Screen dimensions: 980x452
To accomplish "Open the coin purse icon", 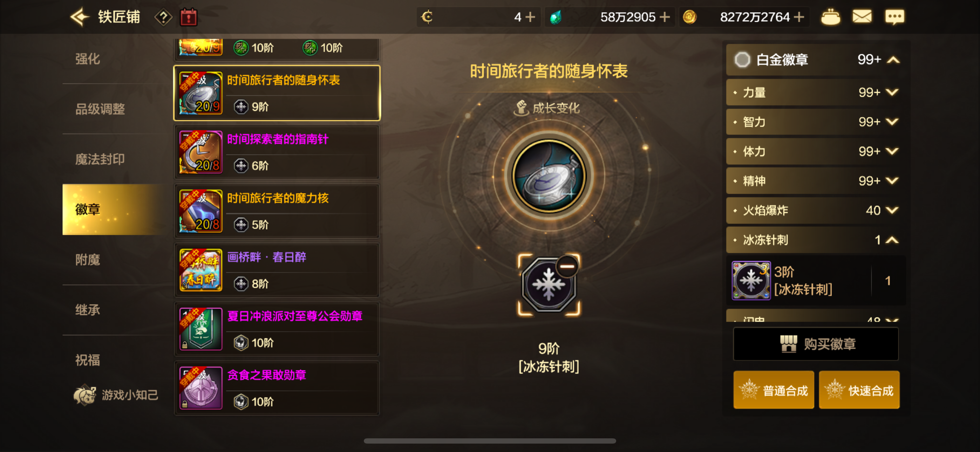I will click(x=830, y=17).
